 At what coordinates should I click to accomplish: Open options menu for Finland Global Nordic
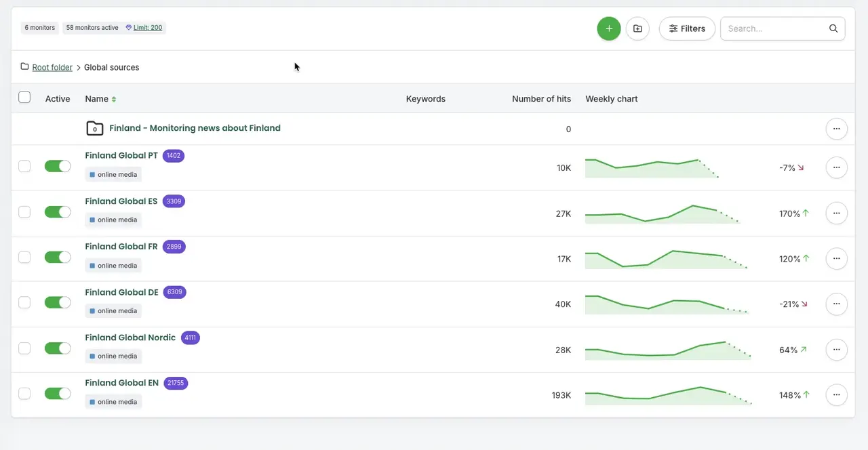tap(836, 350)
